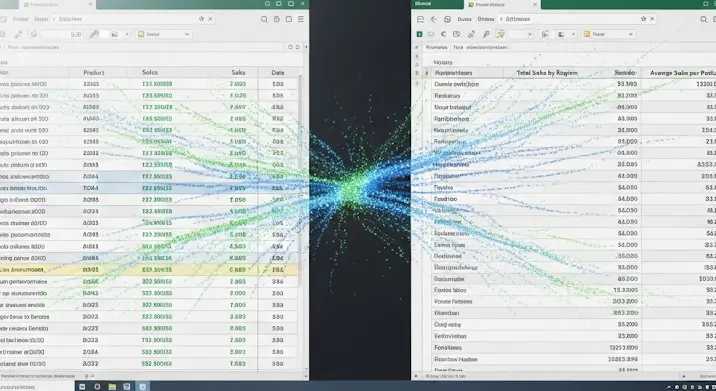716x391 pixels.
Task: Click the search magnifier in right window's address row
Action: click(x=704, y=19)
